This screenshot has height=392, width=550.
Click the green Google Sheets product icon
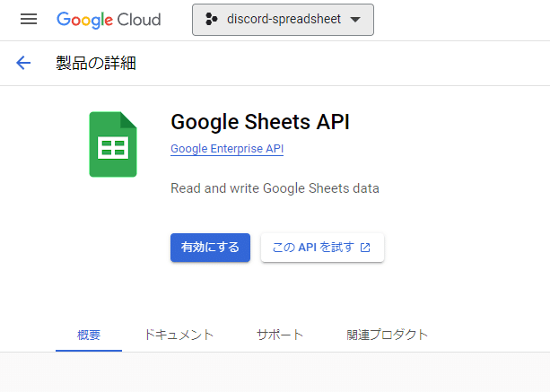tap(113, 144)
